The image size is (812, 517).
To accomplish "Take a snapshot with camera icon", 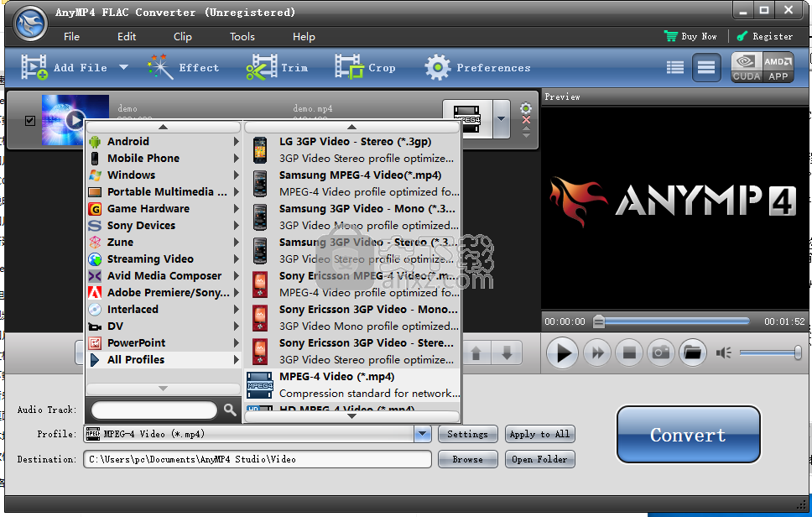I will pyautogui.click(x=661, y=352).
